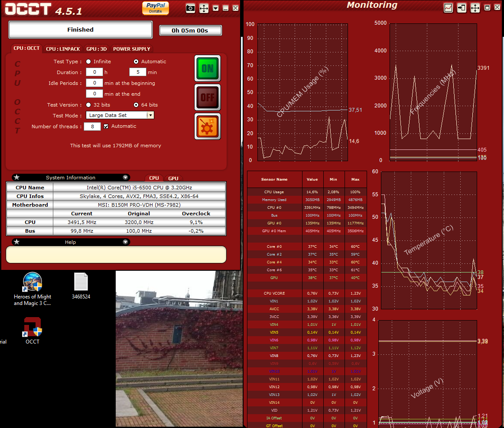This screenshot has height=428, width=504.
Task: Select the CPU VCORE sensor row
Action: 307,293
